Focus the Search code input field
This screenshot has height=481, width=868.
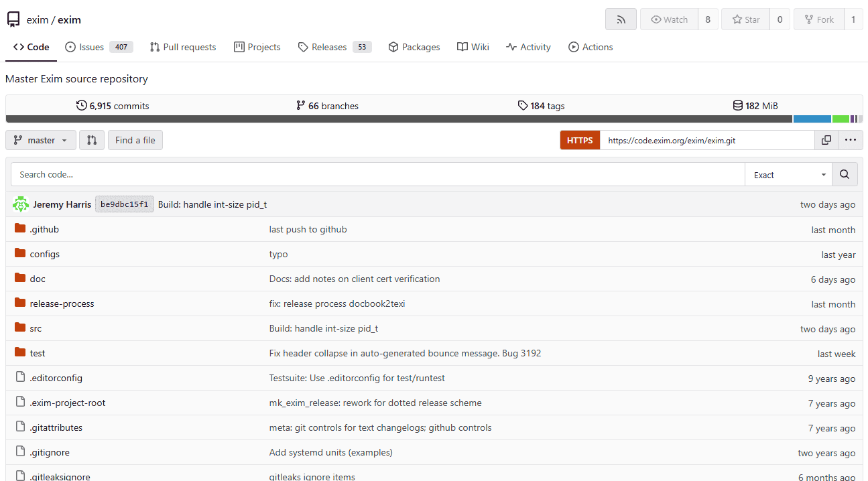click(x=377, y=175)
